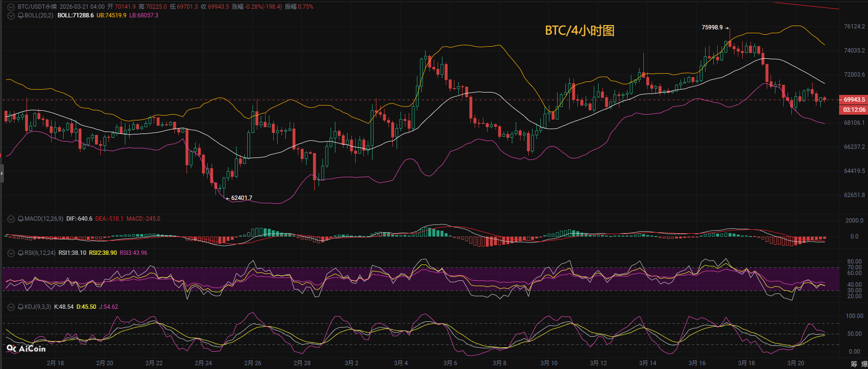Image resolution: width=868 pixels, height=369 pixels.
Task: Collapse the KDJ(9,3,3) panel chevron
Action: pyautogui.click(x=11, y=307)
